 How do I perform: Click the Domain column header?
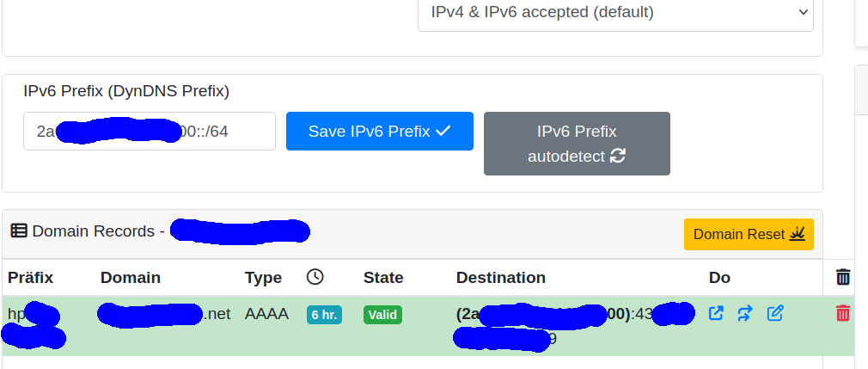(x=131, y=278)
